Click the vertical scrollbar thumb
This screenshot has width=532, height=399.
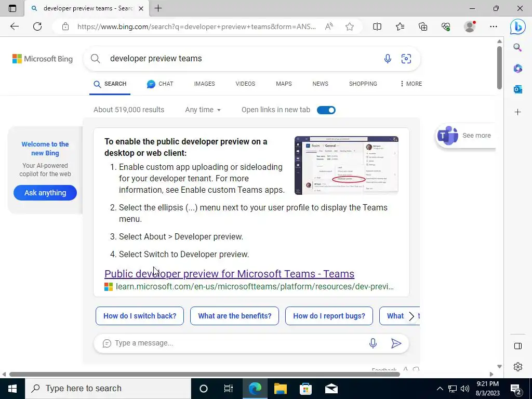click(499, 68)
